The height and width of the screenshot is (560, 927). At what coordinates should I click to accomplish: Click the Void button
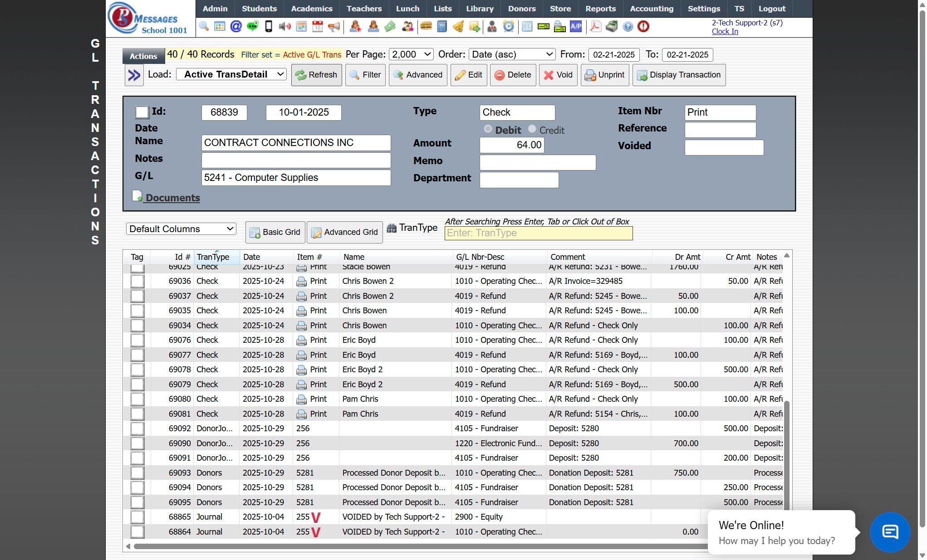coord(558,75)
